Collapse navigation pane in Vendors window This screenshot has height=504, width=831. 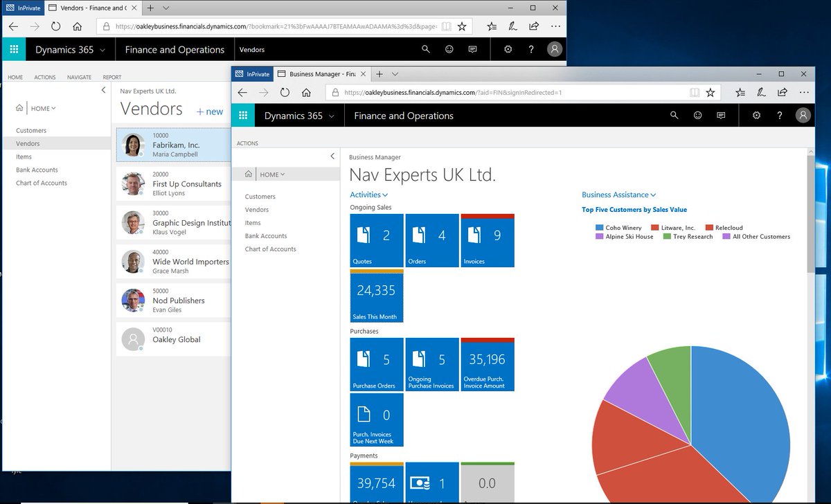103,90
